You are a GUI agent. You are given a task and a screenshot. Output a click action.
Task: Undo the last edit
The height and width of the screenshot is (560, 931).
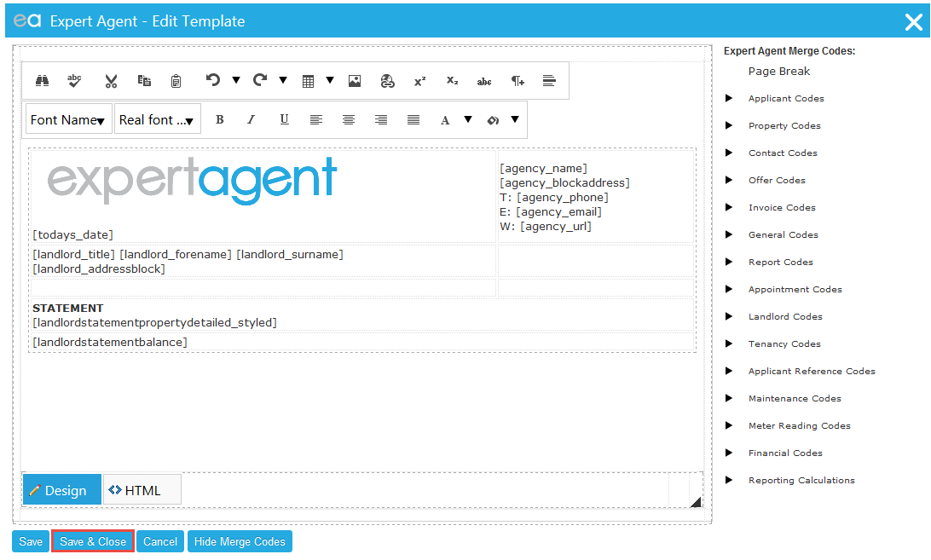tap(212, 79)
